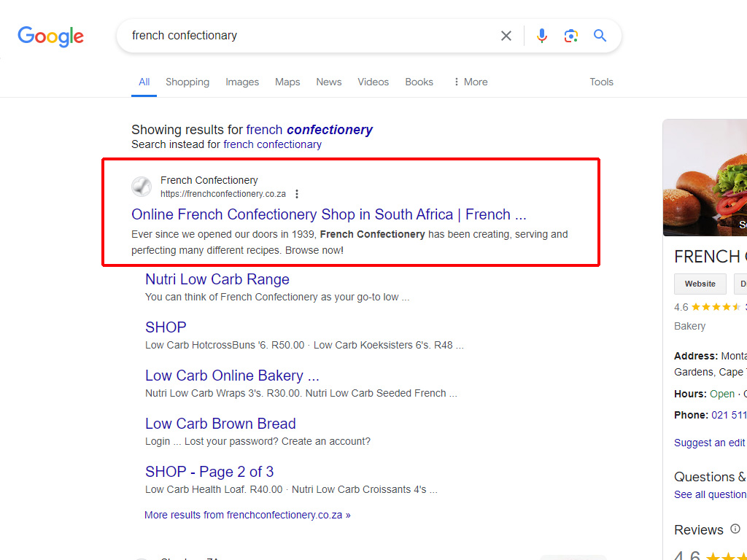
Task: Open info icon next to Reviews
Action: [735, 529]
